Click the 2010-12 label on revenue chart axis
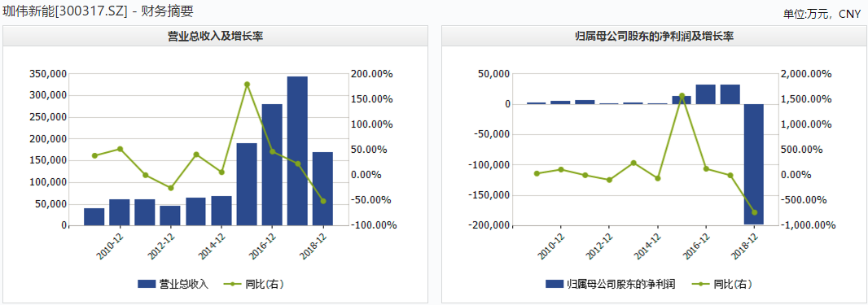 pos(110,246)
